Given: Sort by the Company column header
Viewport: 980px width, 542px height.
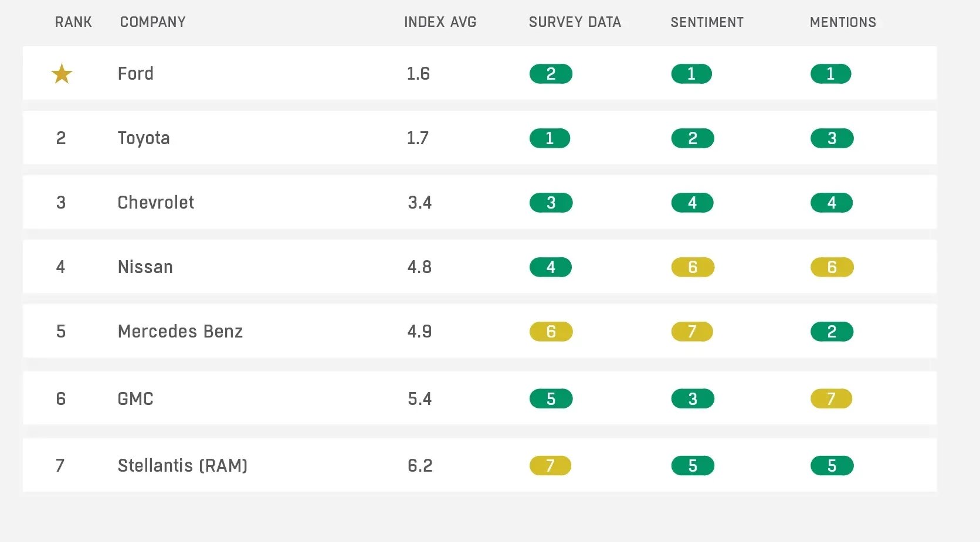Looking at the screenshot, I should (x=152, y=22).
